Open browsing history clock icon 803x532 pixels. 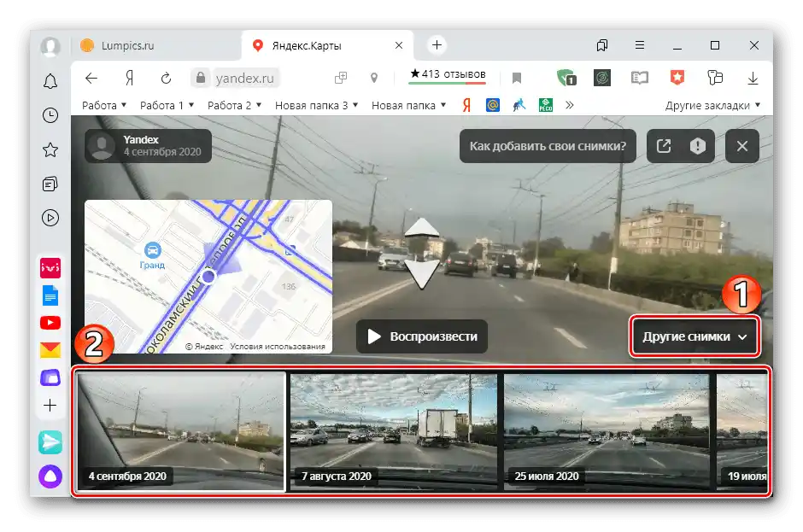[50, 115]
